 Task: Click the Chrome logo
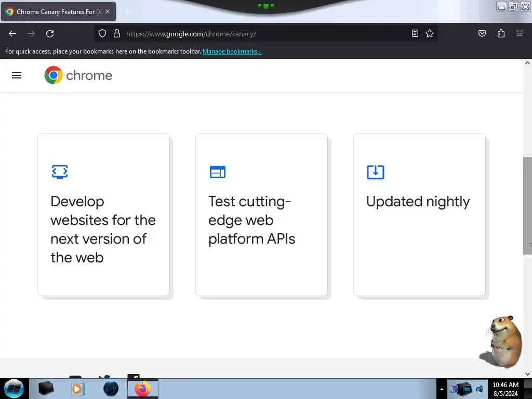[x=54, y=75]
